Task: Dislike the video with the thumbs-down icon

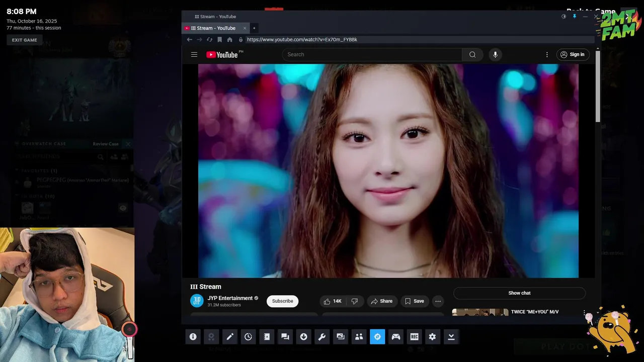Action: [355, 301]
